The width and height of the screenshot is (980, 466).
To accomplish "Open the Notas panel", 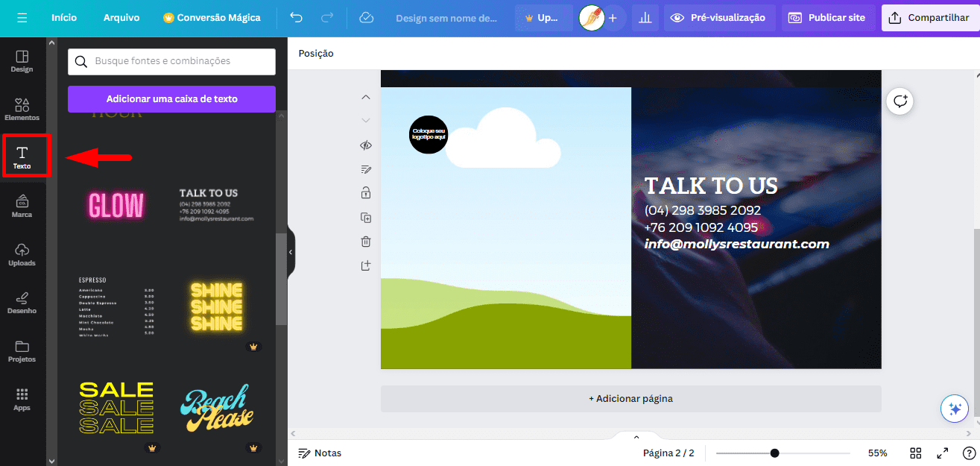I will pos(320,453).
